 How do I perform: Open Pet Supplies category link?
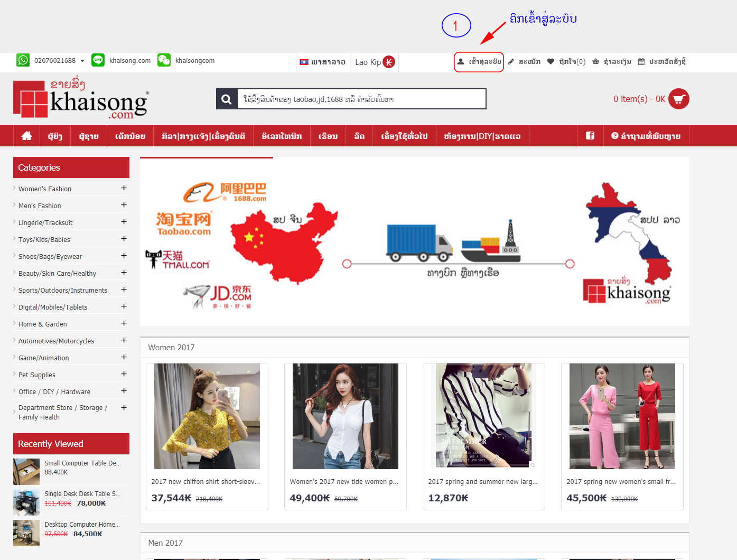pos(37,375)
